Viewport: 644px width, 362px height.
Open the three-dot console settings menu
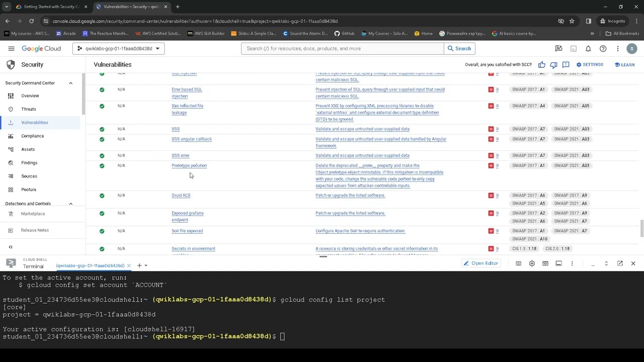click(x=617, y=49)
